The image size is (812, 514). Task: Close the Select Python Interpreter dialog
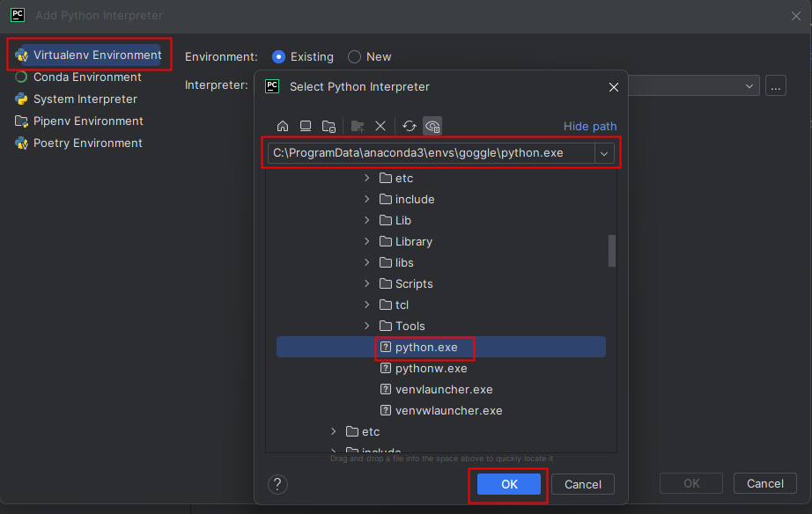tap(614, 87)
